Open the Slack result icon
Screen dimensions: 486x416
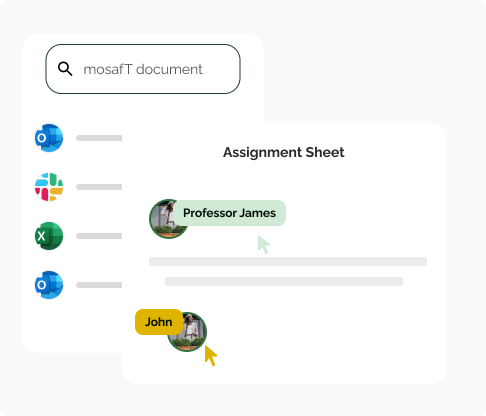tap(49, 187)
